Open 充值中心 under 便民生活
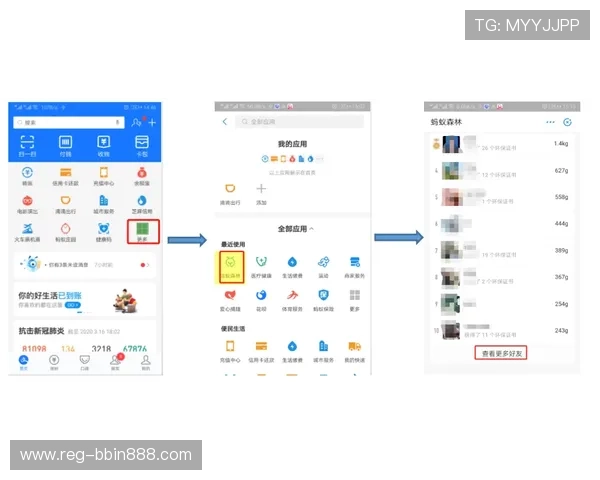Screen dimensions: 600x480 230,351
